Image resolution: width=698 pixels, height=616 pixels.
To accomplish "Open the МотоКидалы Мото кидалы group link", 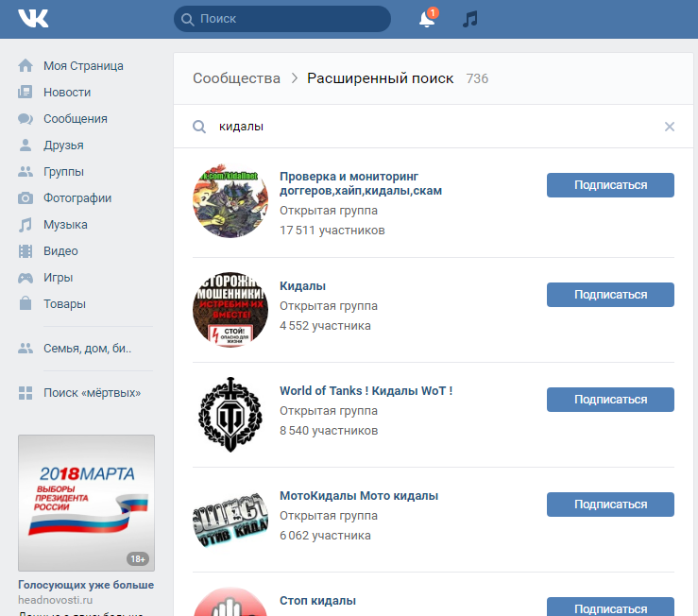I will (358, 496).
